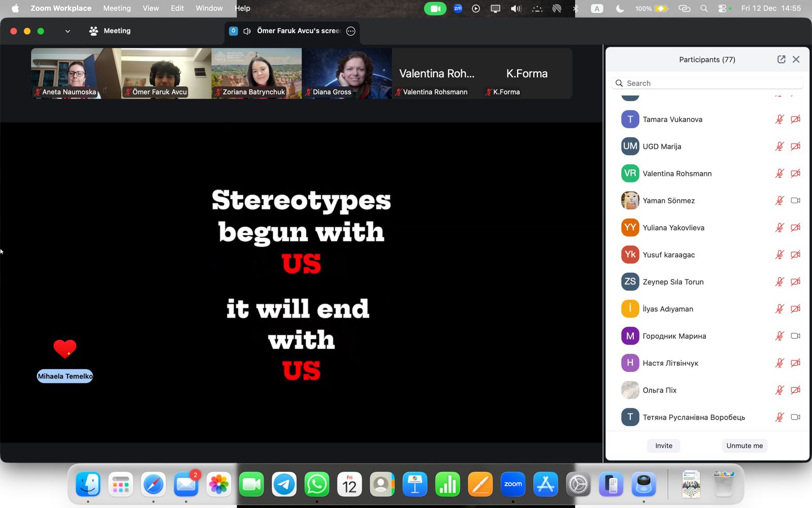Launch Finder from the Dock
The height and width of the screenshot is (508, 812).
click(x=88, y=484)
